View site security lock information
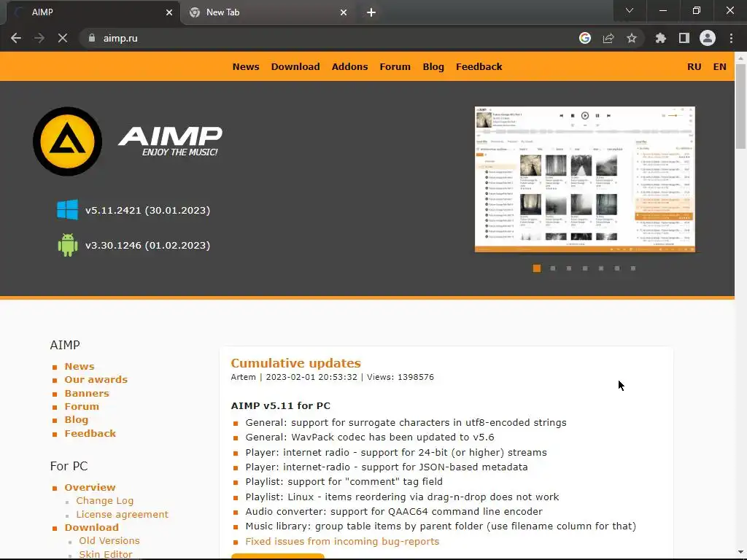The width and height of the screenshot is (747, 560). point(92,38)
